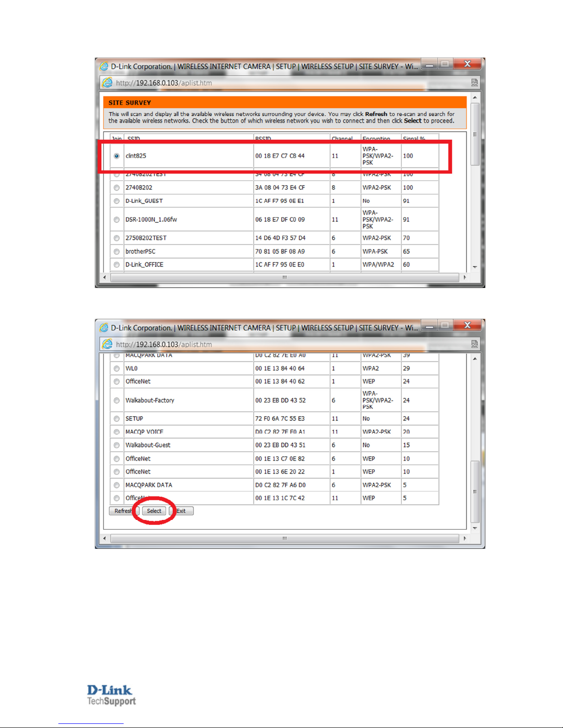Choose the Walkabout-Factory radio button
The width and height of the screenshot is (563, 728).
[117, 401]
